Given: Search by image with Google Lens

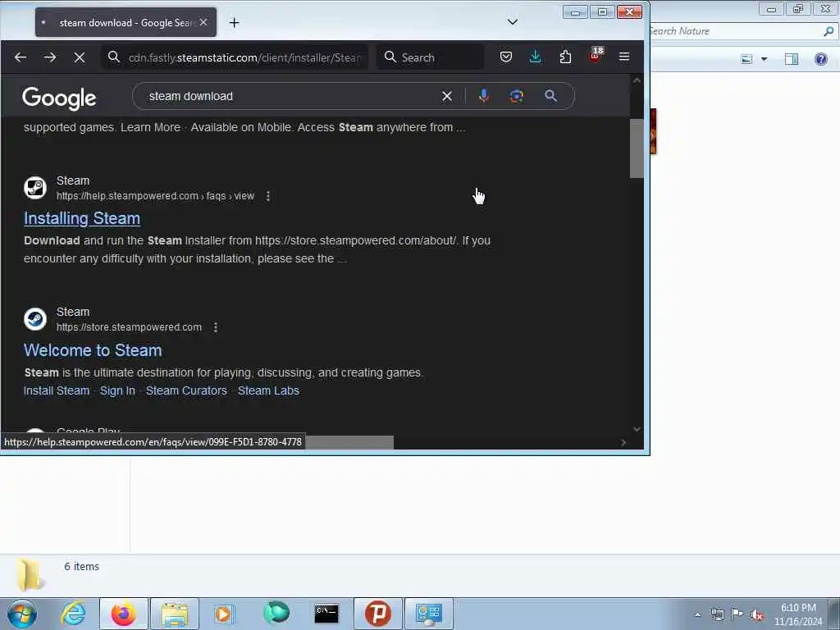Looking at the screenshot, I should pyautogui.click(x=517, y=97).
